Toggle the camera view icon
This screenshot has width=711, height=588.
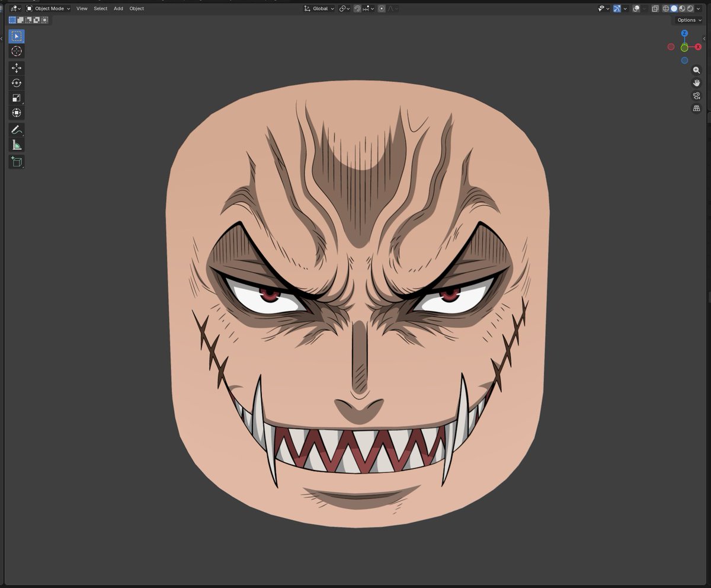coord(696,95)
